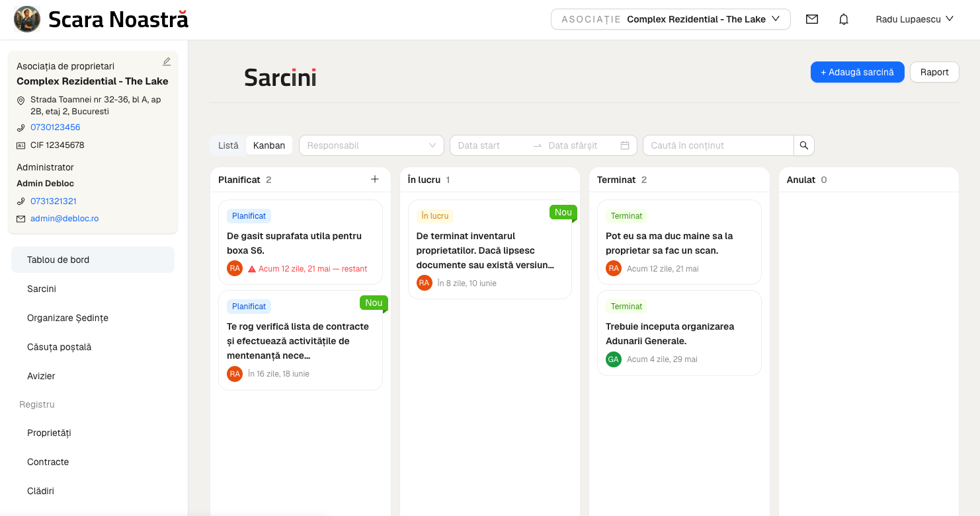Click 'Acum 12 zile, 21 mai — restant' text
Viewport: 980px width, 516px height.
click(313, 269)
